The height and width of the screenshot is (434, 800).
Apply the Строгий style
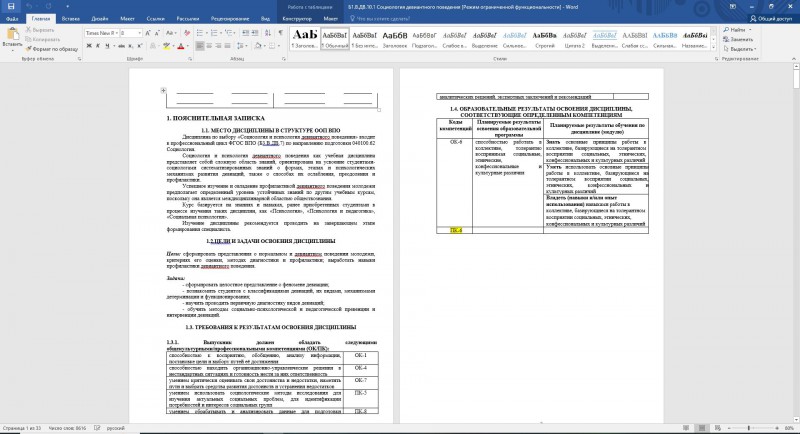pos(544,38)
